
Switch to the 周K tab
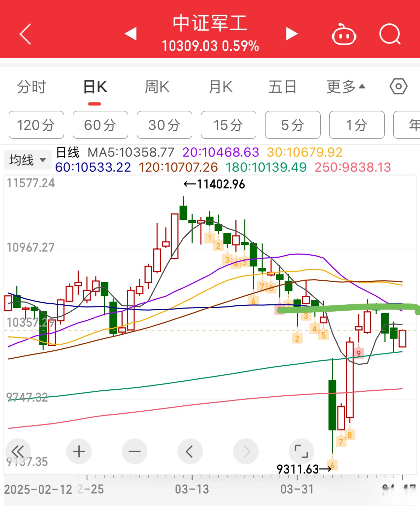[157, 87]
